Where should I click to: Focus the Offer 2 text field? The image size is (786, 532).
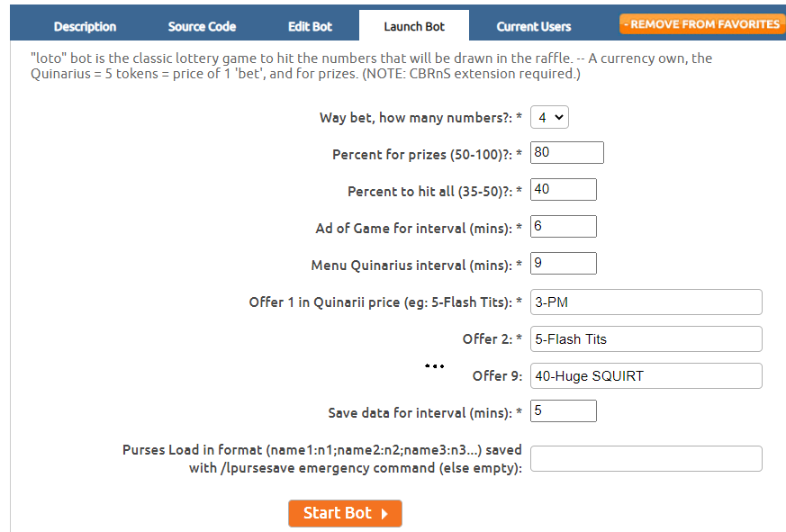[646, 338]
